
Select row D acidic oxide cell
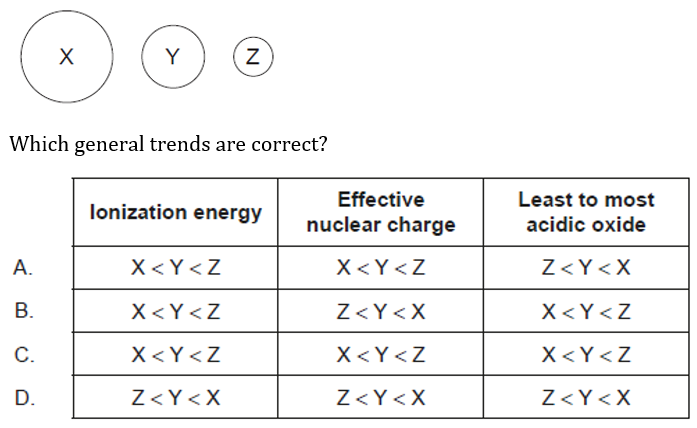point(586,397)
